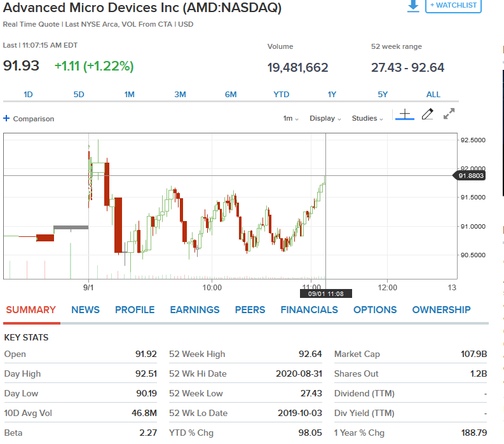Open the OPTIONS tab

(375, 310)
